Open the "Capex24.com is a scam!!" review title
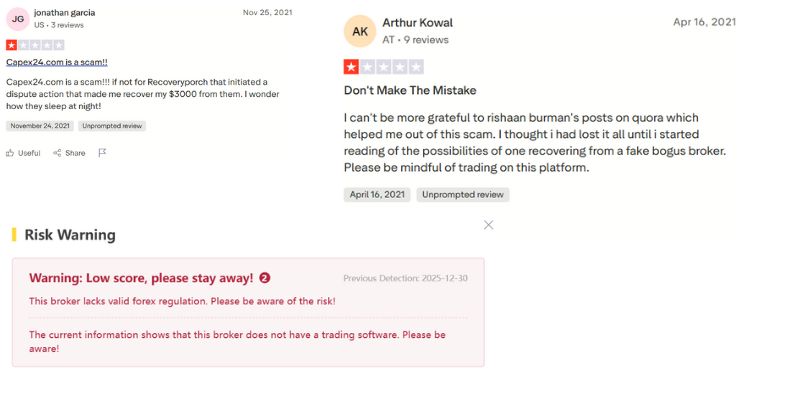This screenshot has width=800, height=400. [x=56, y=62]
